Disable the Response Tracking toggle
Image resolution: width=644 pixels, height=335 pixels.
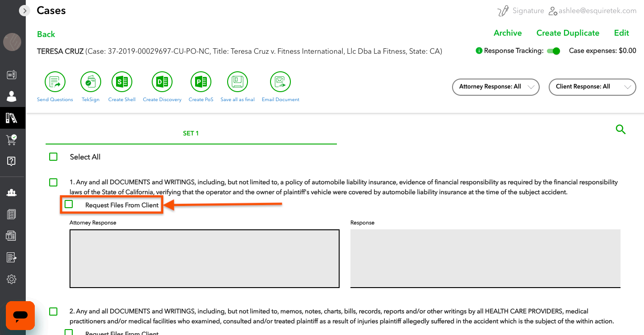553,51
